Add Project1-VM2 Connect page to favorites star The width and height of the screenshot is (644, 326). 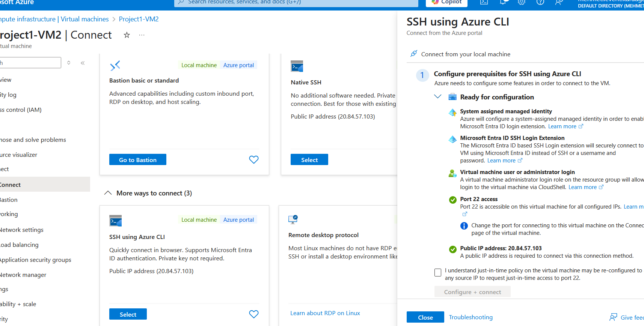pos(127,35)
